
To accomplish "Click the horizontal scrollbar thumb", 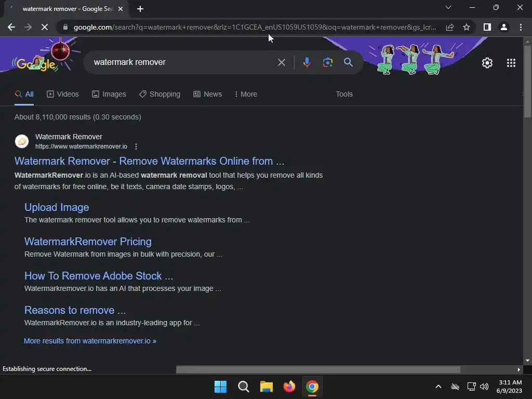I will pyautogui.click(x=318, y=369).
